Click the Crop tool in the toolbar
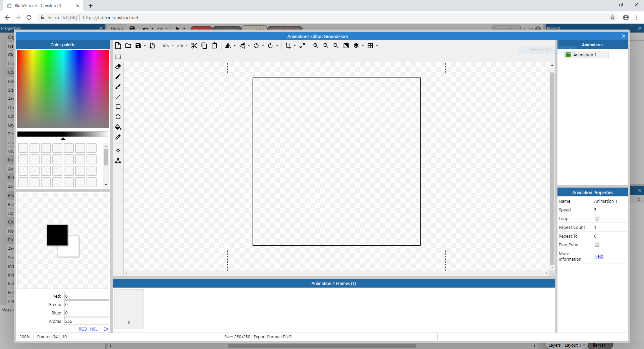 pyautogui.click(x=288, y=46)
